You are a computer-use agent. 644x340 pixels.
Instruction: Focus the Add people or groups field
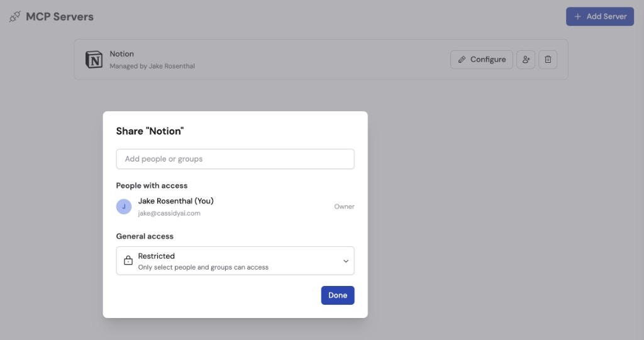click(235, 159)
